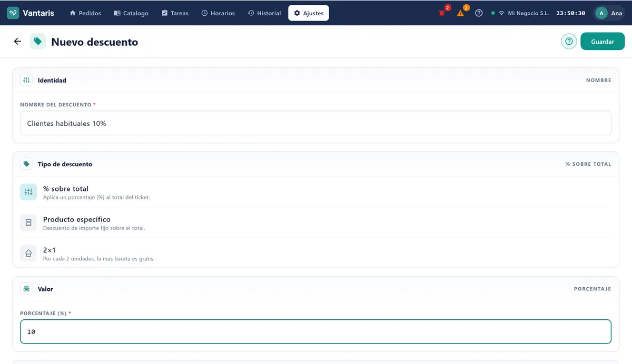Open the Ana user account menu
This screenshot has width=632, height=364.
pos(609,13)
